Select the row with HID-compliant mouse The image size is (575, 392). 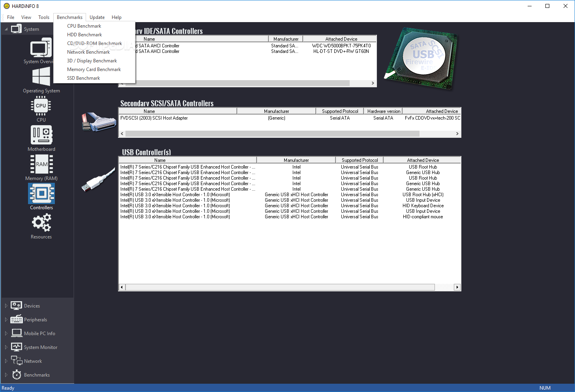click(x=290, y=217)
